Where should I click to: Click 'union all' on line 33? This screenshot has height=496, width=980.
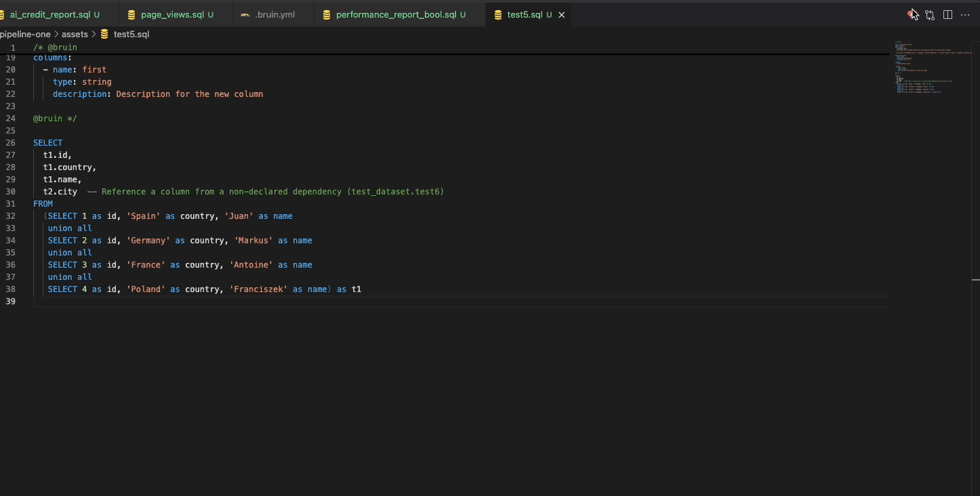click(70, 228)
